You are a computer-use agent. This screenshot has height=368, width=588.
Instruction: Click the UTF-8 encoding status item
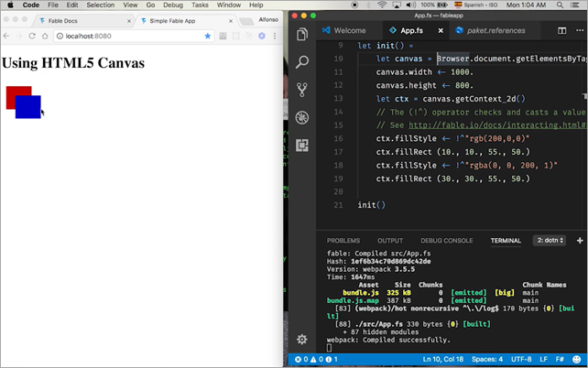[x=521, y=360]
